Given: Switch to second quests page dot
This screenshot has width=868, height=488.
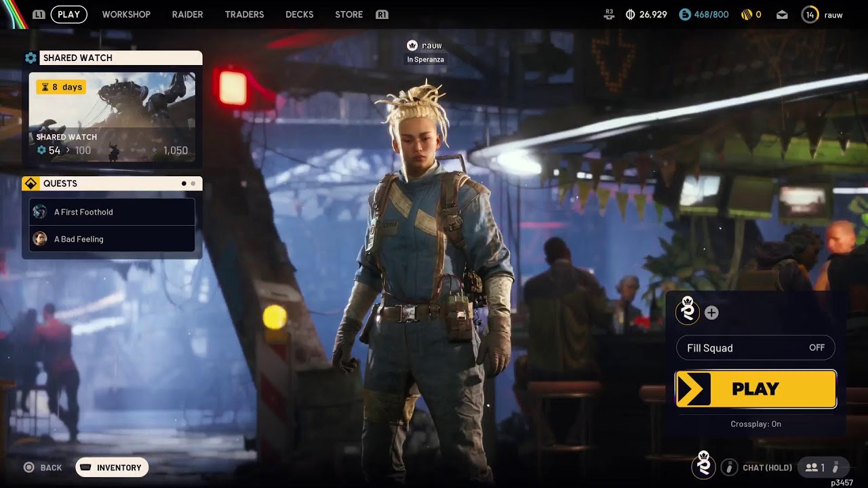Looking at the screenshot, I should [x=193, y=184].
